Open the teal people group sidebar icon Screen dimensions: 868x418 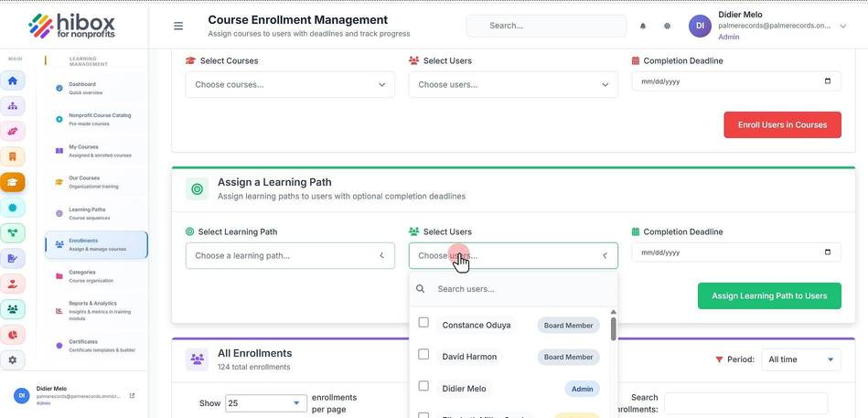12,309
